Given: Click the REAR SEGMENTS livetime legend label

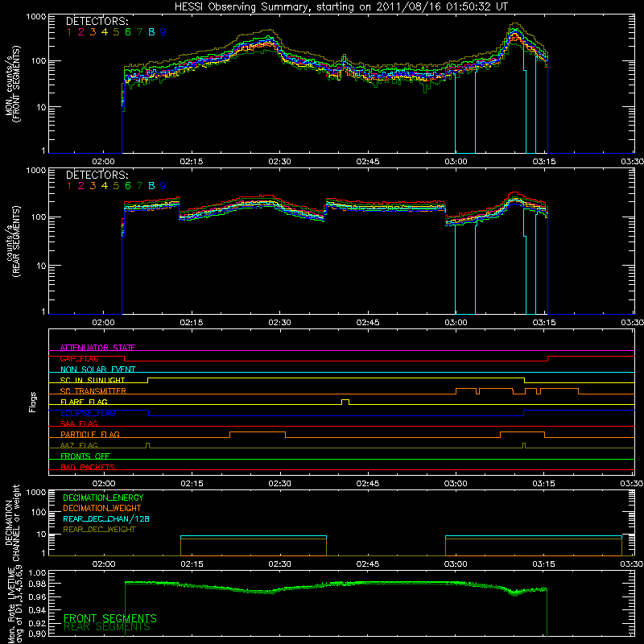Looking at the screenshot, I should pyautogui.click(x=107, y=627).
